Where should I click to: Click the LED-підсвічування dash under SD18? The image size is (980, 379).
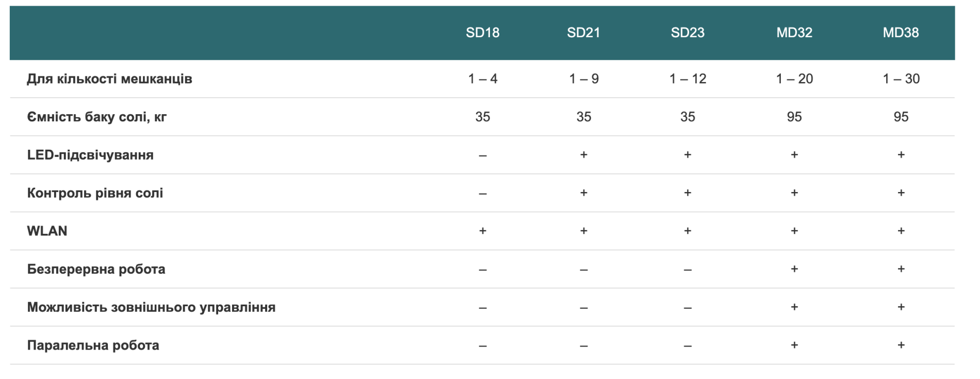pyautogui.click(x=482, y=155)
